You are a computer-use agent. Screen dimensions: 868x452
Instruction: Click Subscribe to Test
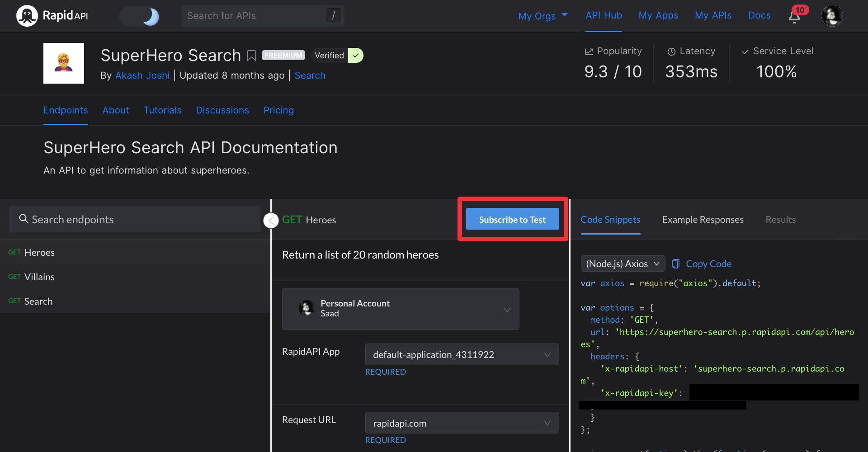tap(512, 219)
